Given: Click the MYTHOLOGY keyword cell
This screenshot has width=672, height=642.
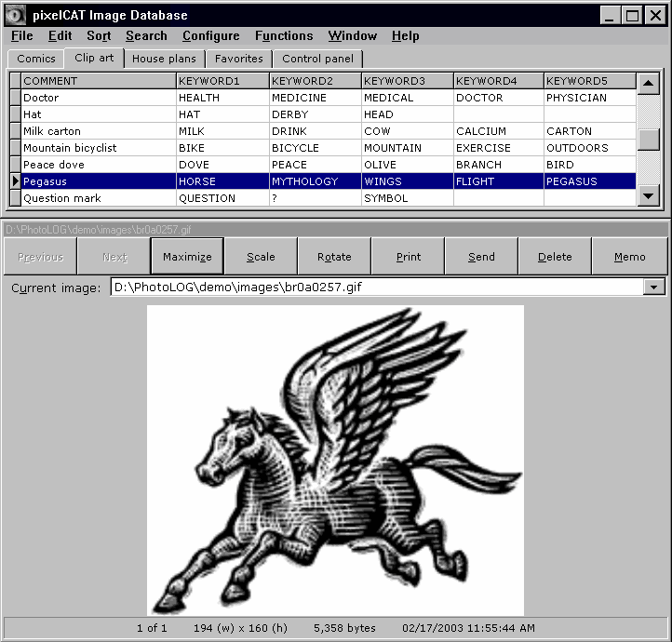Looking at the screenshot, I should (x=316, y=181).
